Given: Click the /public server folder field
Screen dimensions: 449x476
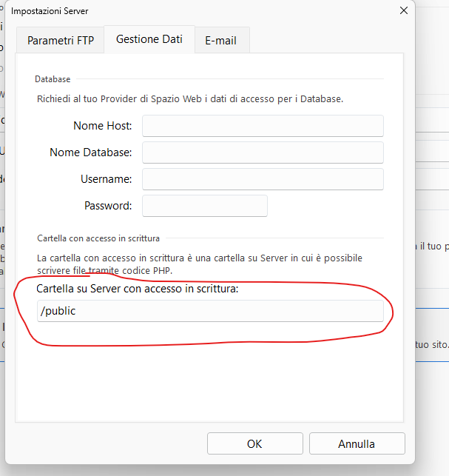Looking at the screenshot, I should pos(211,311).
